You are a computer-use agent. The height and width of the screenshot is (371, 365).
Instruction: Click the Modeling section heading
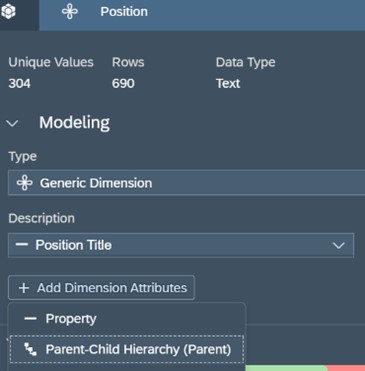[x=74, y=122]
